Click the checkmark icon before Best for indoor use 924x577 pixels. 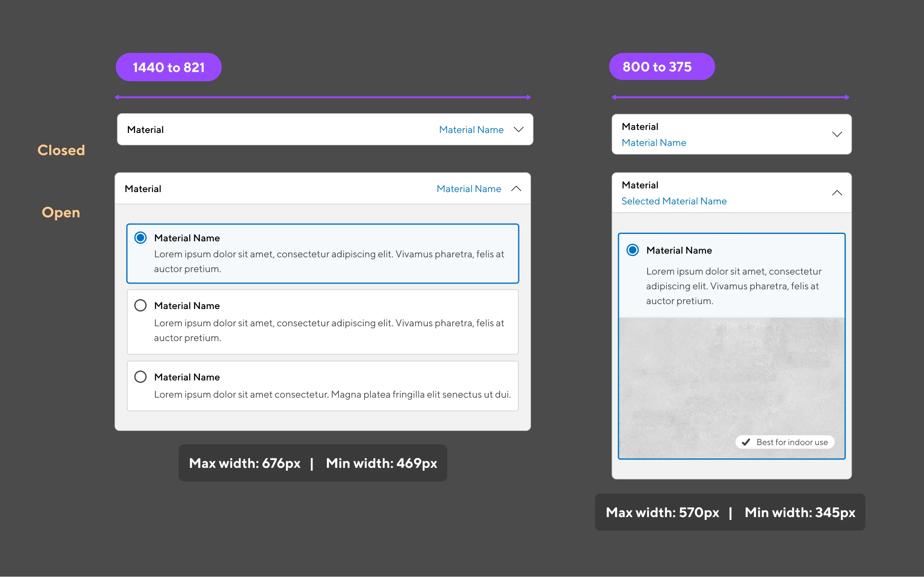746,442
